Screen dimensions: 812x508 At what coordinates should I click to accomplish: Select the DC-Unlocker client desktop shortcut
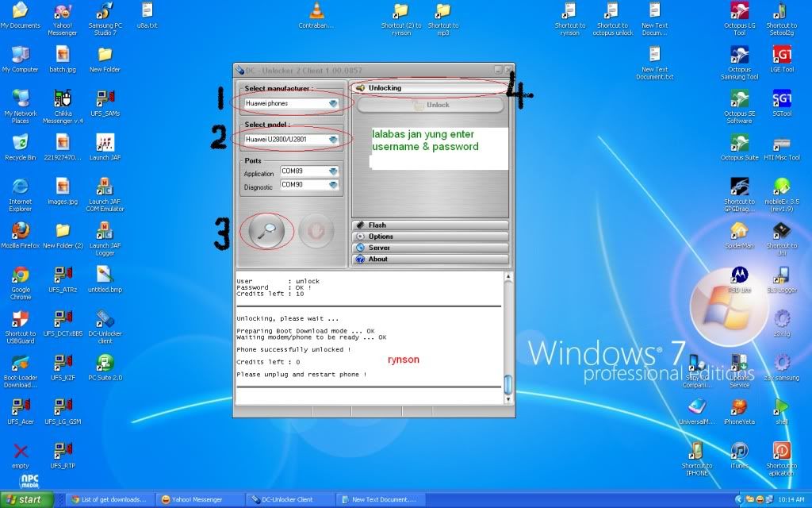coord(105,328)
